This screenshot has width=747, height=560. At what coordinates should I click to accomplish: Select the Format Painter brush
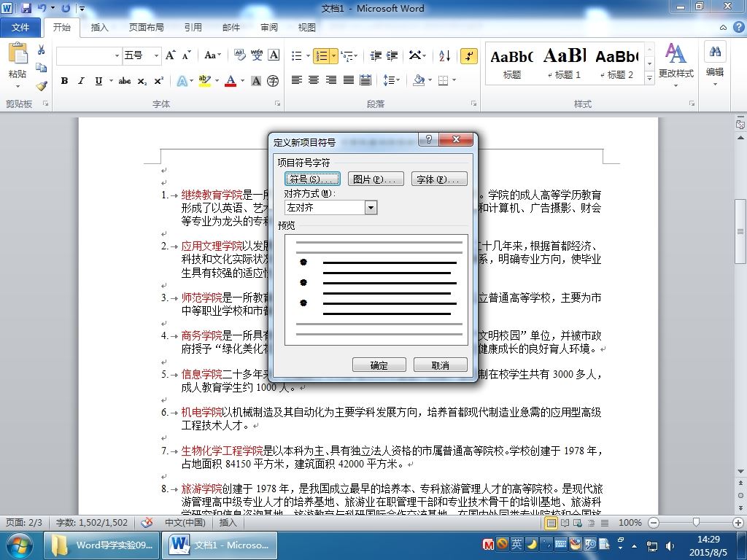point(42,86)
